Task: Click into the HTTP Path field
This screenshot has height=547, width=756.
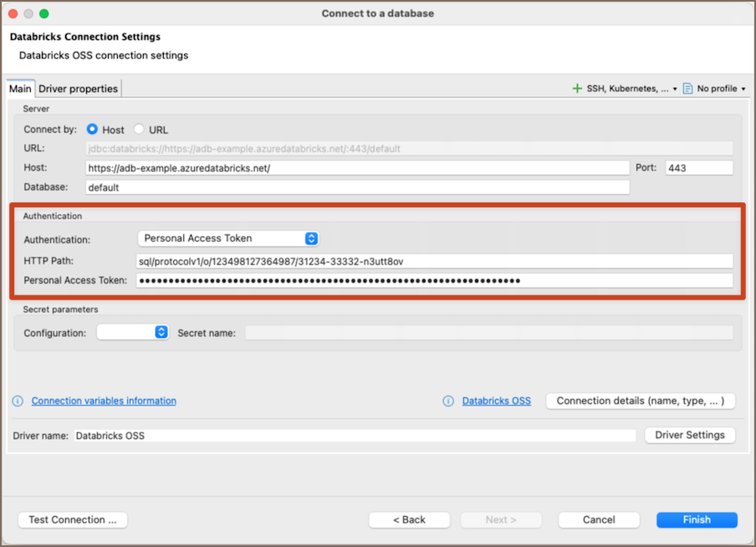Action: tap(435, 261)
